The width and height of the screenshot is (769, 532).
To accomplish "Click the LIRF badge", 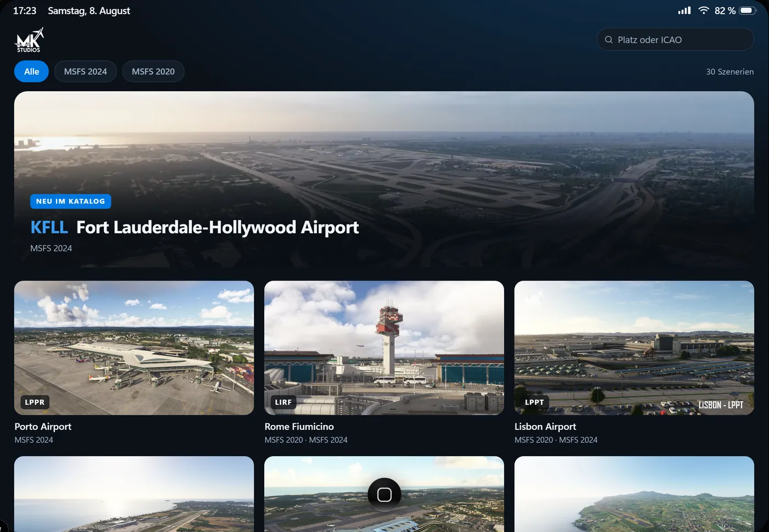I will coord(283,402).
